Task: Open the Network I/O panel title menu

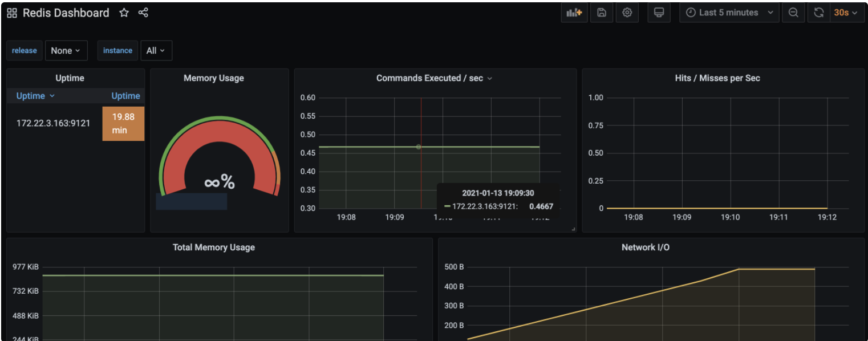Action: pyautogui.click(x=646, y=247)
